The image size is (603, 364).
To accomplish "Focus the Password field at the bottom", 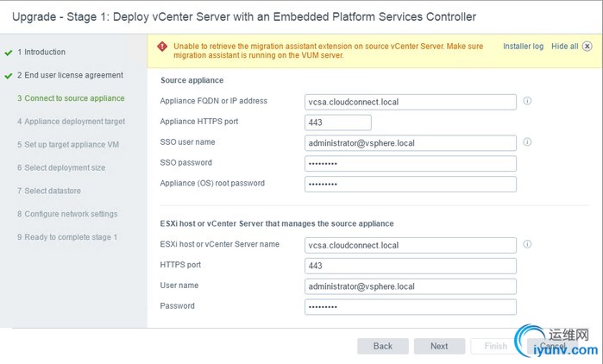I will (x=411, y=307).
